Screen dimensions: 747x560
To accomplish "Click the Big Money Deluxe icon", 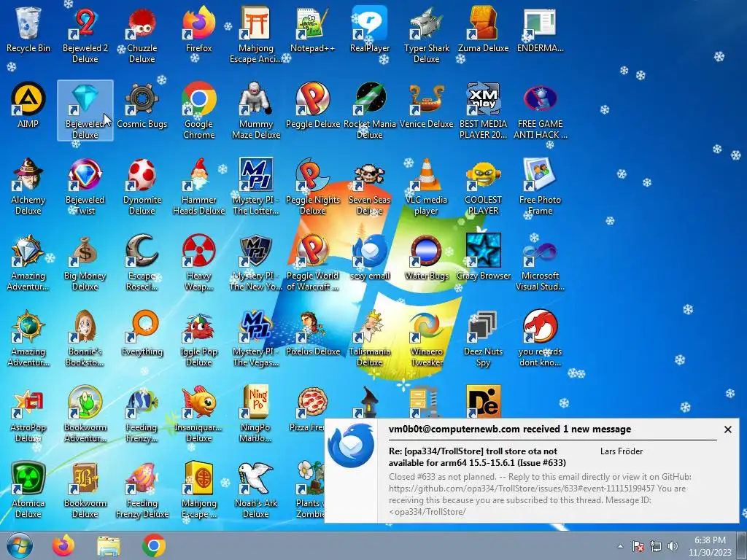I will [85, 262].
